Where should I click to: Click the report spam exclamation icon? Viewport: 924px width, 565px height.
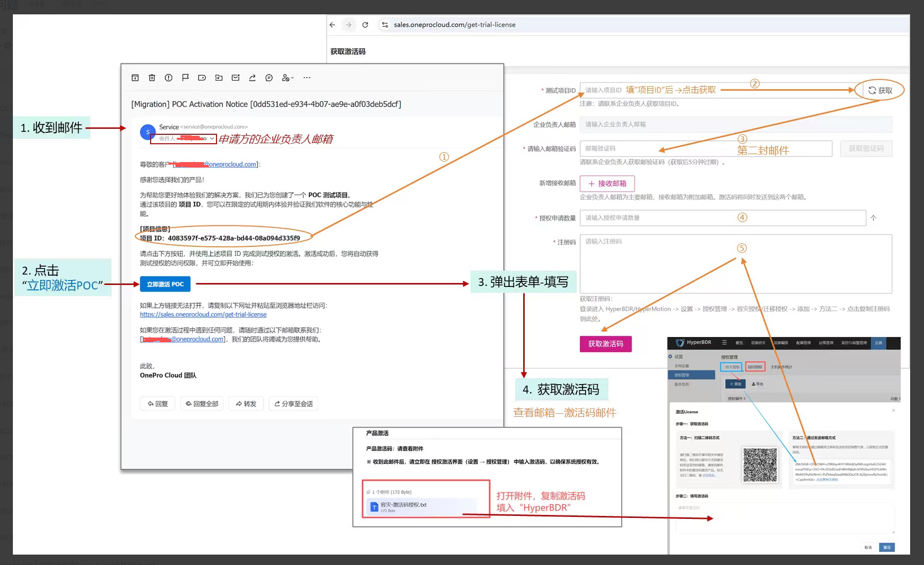(168, 78)
